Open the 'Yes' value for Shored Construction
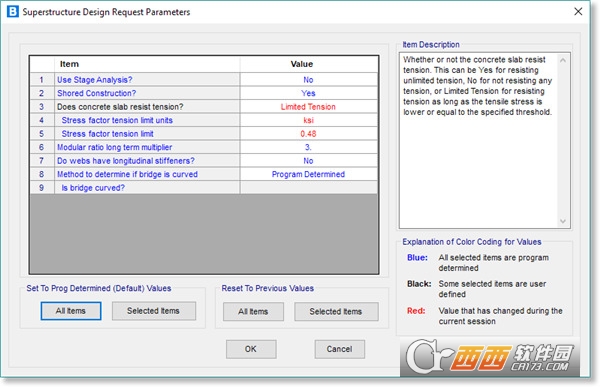This screenshot has height=387, width=600. (x=309, y=93)
